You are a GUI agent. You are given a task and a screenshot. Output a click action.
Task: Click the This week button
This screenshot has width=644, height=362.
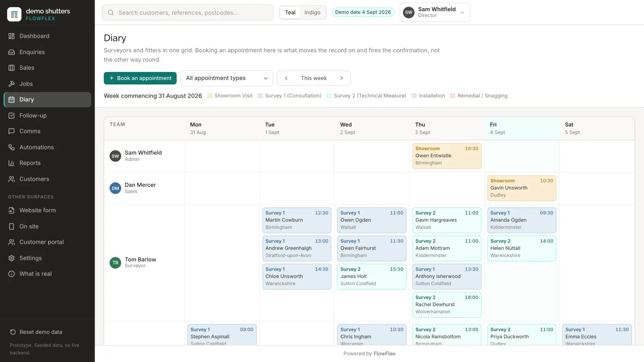[x=314, y=78]
